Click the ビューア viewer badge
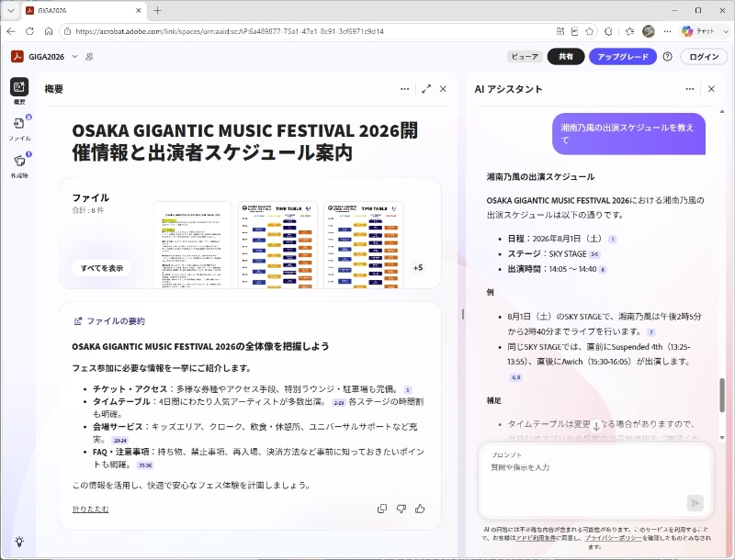This screenshot has width=735, height=560. tap(525, 57)
